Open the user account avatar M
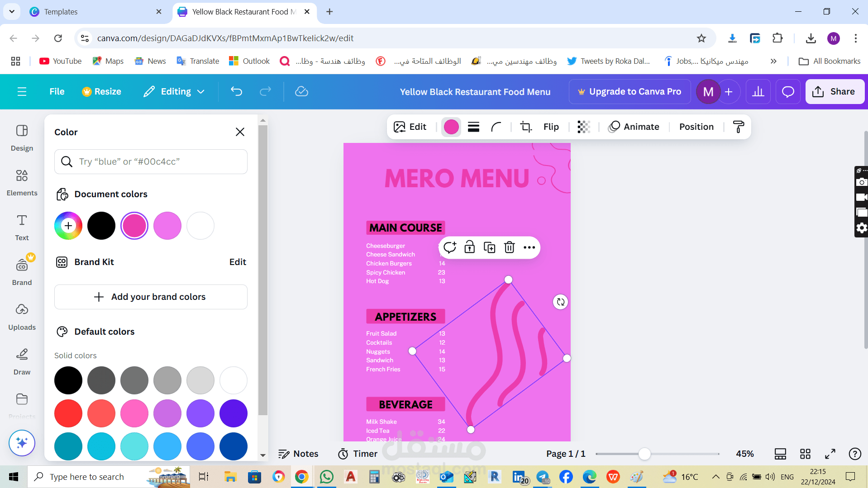The image size is (868, 488). click(x=708, y=92)
